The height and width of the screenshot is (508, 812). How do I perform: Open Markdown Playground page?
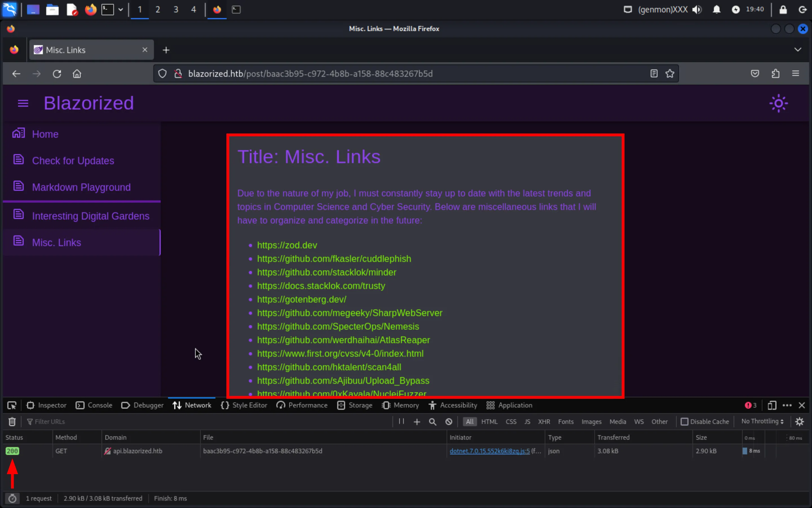click(81, 187)
